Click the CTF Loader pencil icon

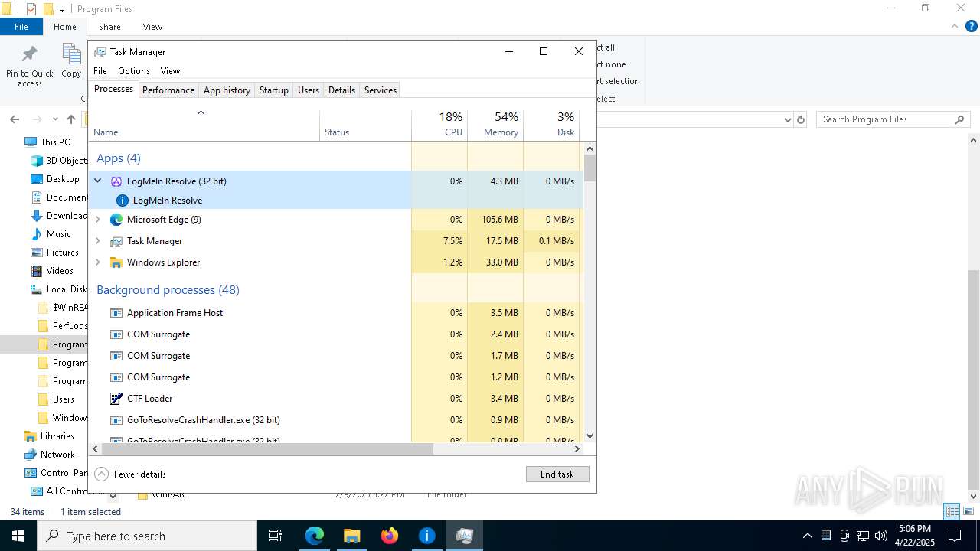[116, 399]
